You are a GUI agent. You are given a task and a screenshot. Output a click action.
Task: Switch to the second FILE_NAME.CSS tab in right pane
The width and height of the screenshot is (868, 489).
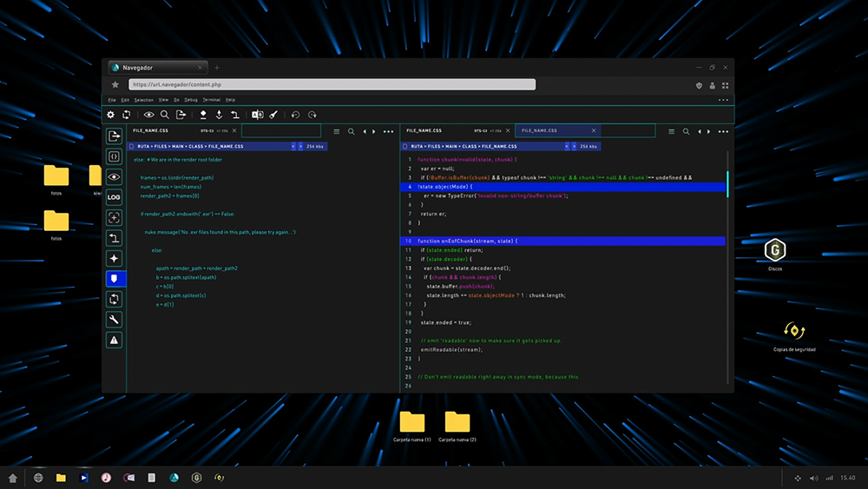tap(558, 130)
